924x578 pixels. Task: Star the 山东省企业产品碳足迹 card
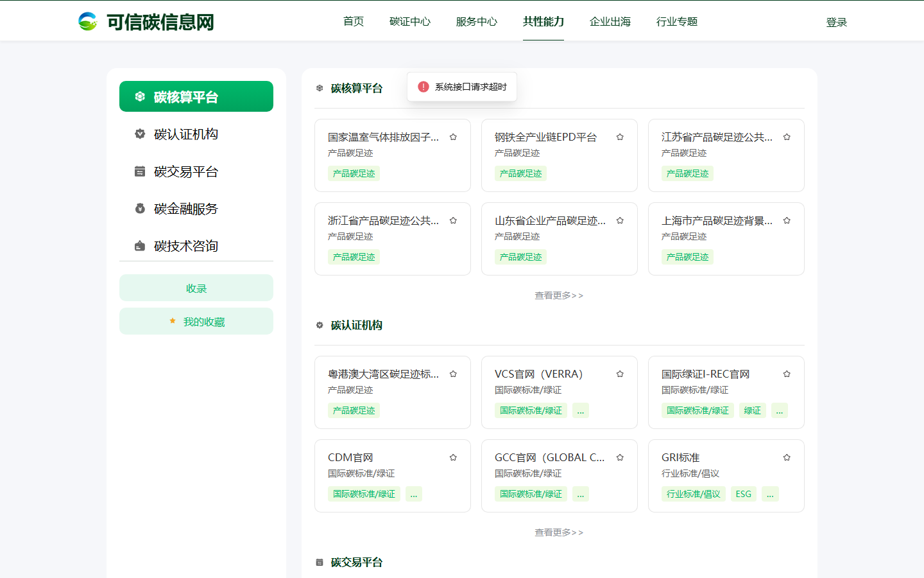pos(620,220)
